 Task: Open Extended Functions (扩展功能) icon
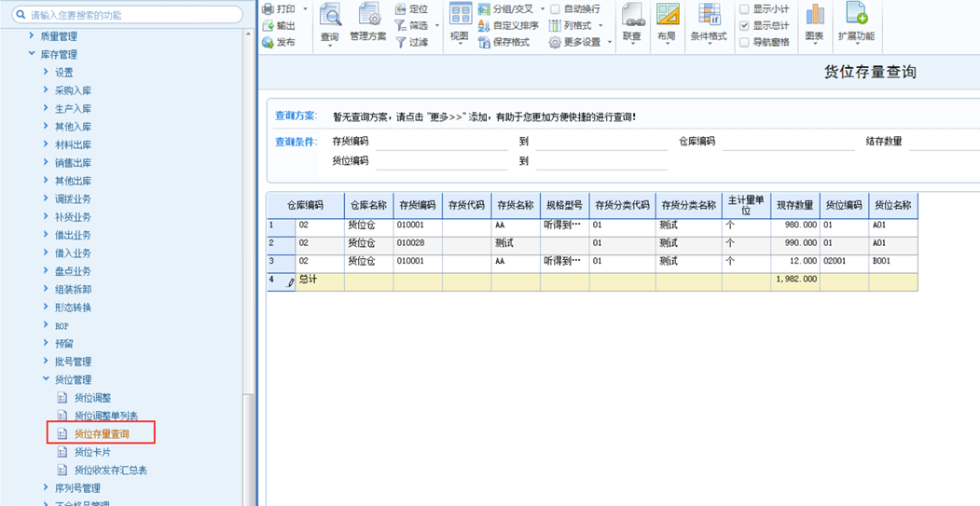pyautogui.click(x=856, y=14)
